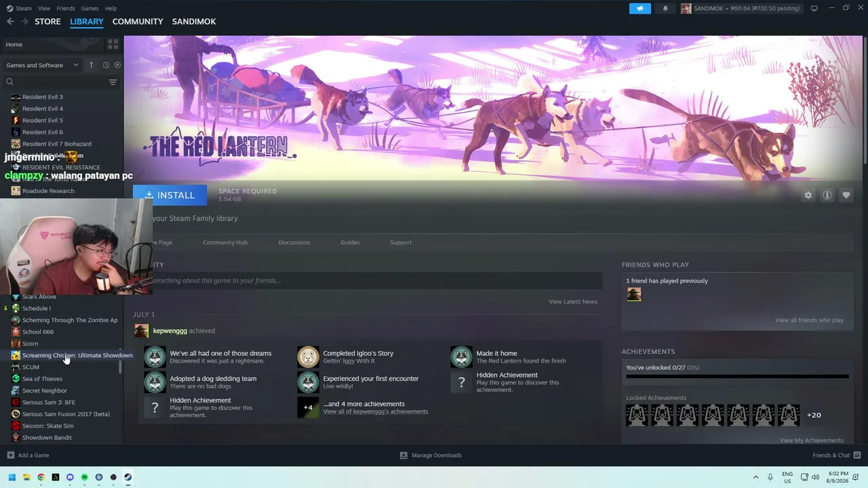The width and height of the screenshot is (868, 488).
Task: Open the notifications bell
Action: (x=665, y=8)
